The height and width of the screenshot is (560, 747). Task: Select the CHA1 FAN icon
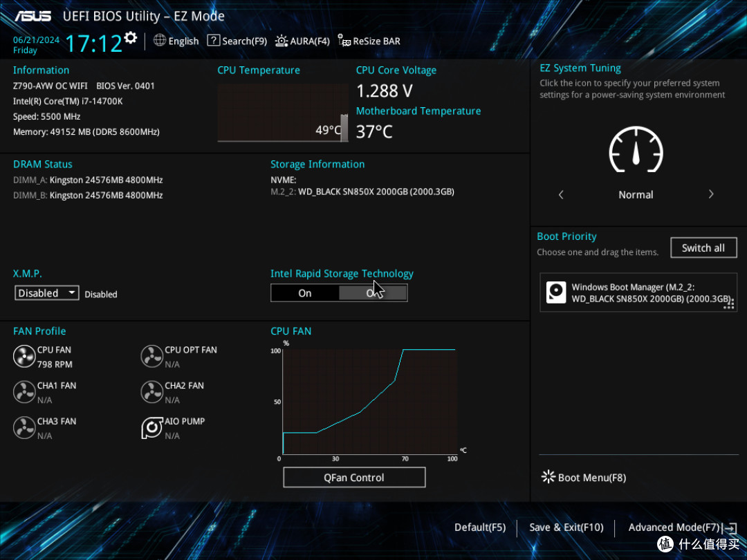click(24, 393)
